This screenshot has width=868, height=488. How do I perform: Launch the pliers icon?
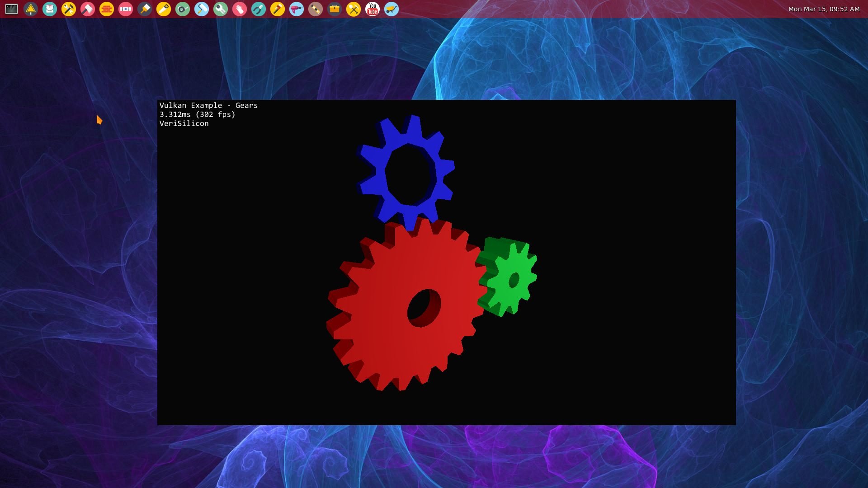[259, 9]
